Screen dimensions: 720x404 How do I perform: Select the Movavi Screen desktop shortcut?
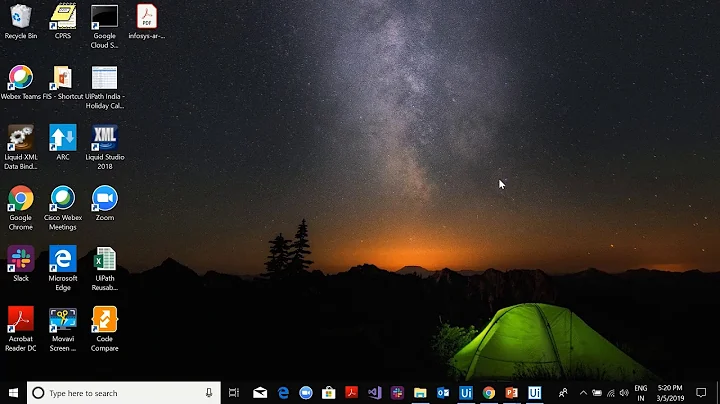coord(63,329)
